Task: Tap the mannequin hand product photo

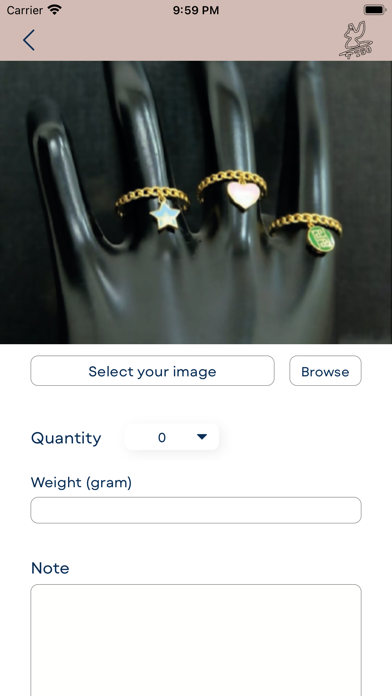Action: 196,202
